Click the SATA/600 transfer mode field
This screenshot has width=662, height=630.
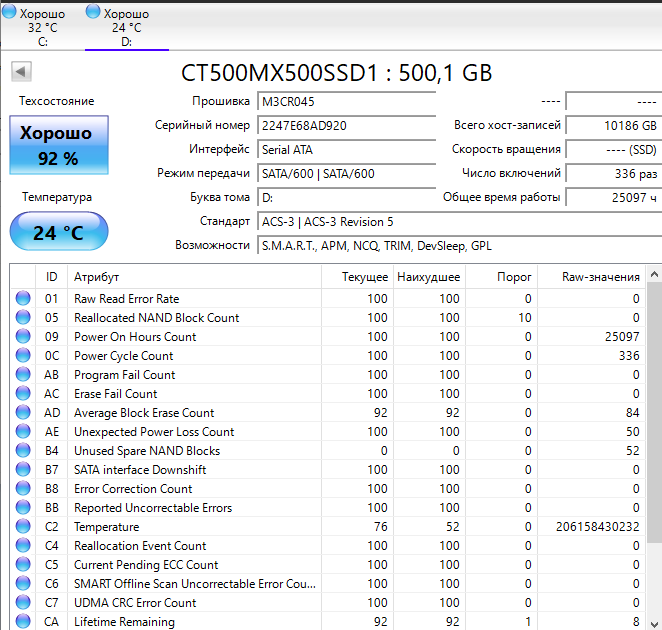point(347,174)
